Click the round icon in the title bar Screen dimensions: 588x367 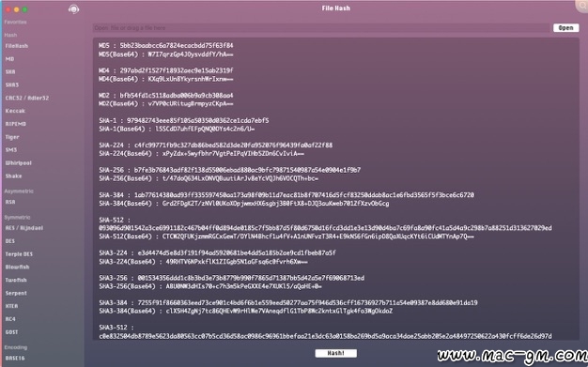[74, 9]
